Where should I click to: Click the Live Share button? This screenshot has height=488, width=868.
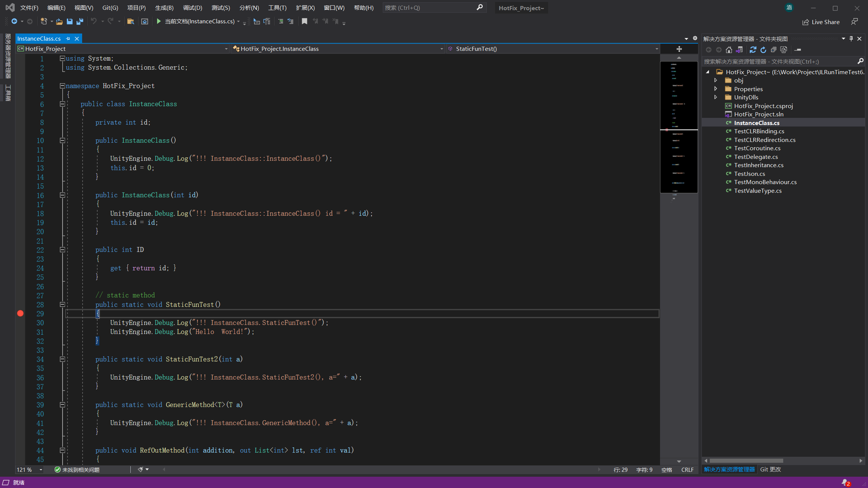coord(821,22)
